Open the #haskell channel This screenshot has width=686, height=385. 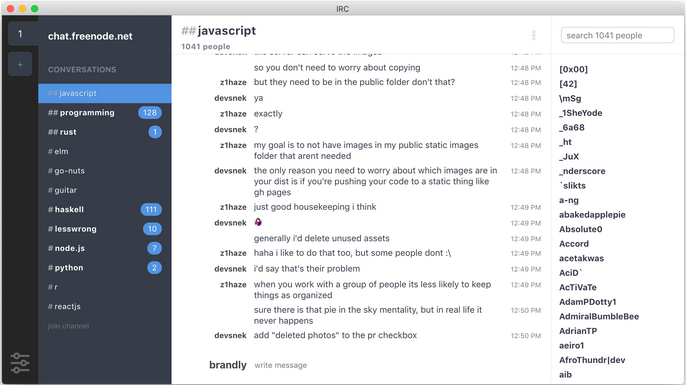[x=105, y=210]
